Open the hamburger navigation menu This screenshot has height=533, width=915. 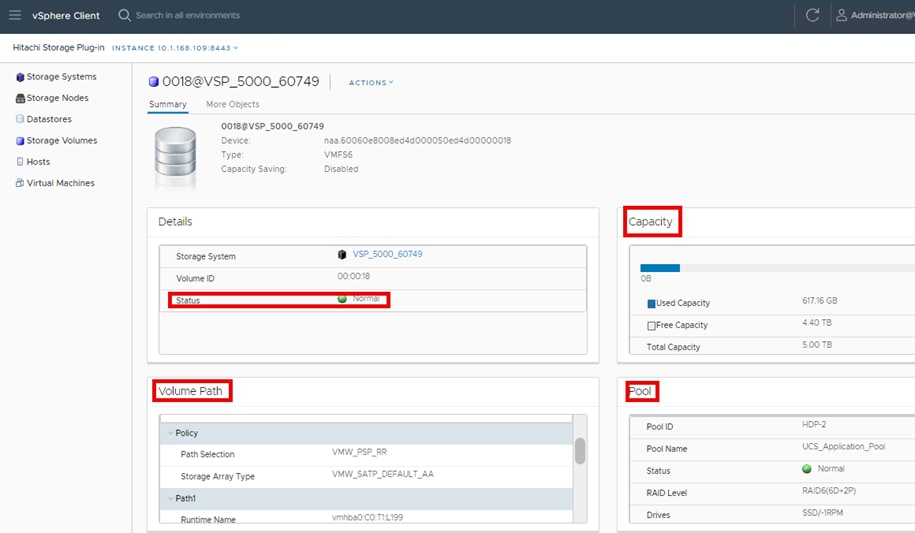click(x=15, y=15)
